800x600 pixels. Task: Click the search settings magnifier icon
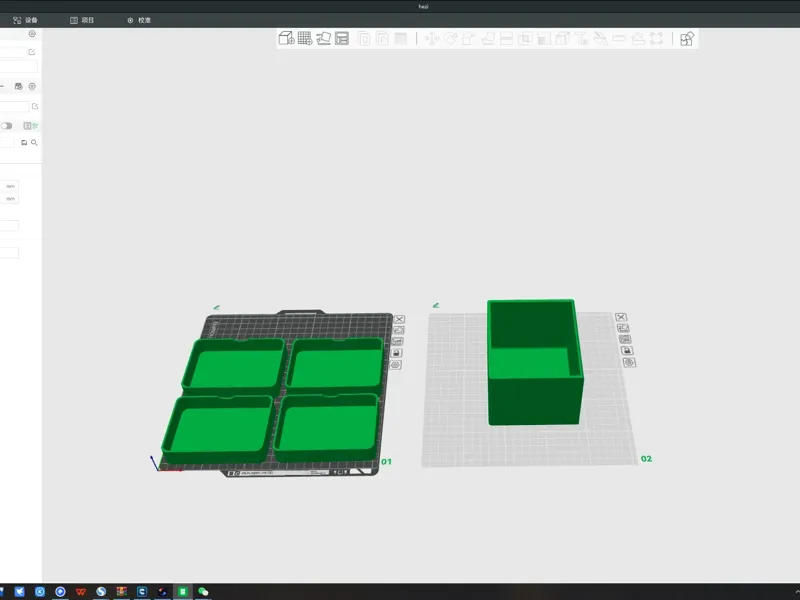34,143
